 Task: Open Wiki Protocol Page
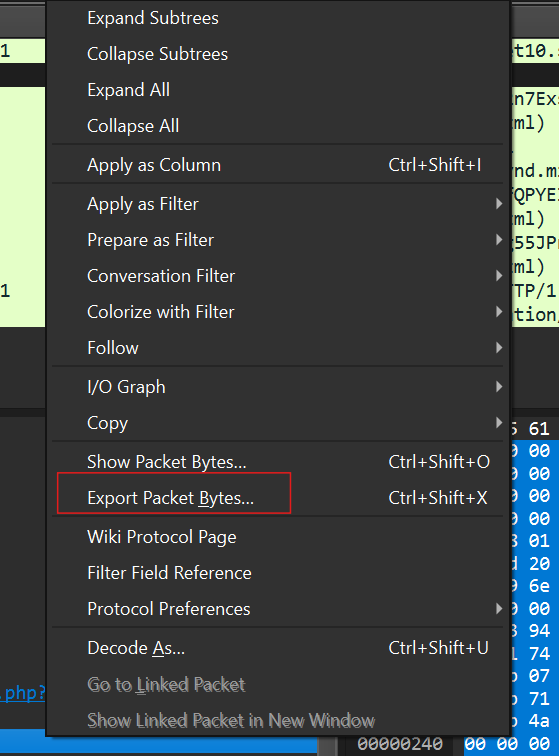coord(277,537)
